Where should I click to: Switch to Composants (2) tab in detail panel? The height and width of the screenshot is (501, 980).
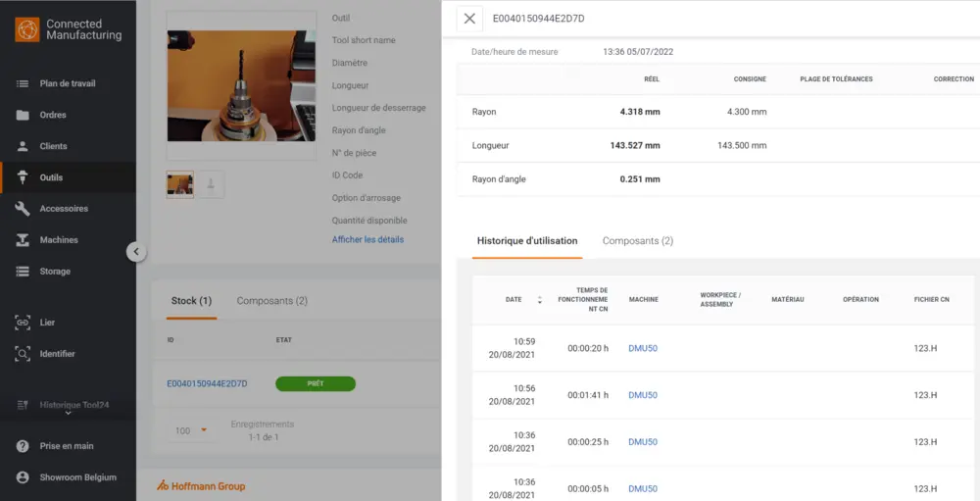(637, 241)
